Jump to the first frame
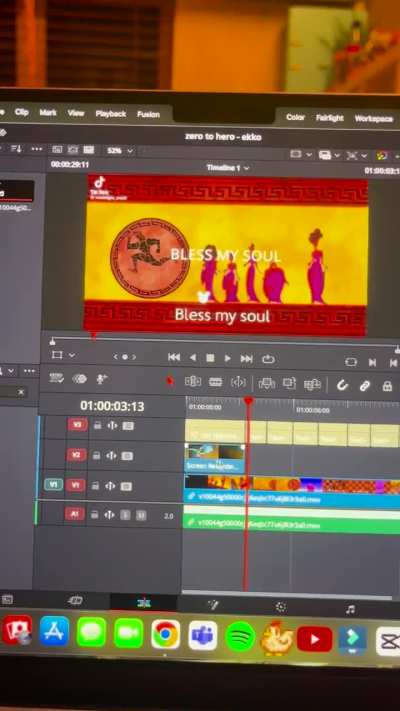The height and width of the screenshot is (711, 400). pyautogui.click(x=174, y=357)
